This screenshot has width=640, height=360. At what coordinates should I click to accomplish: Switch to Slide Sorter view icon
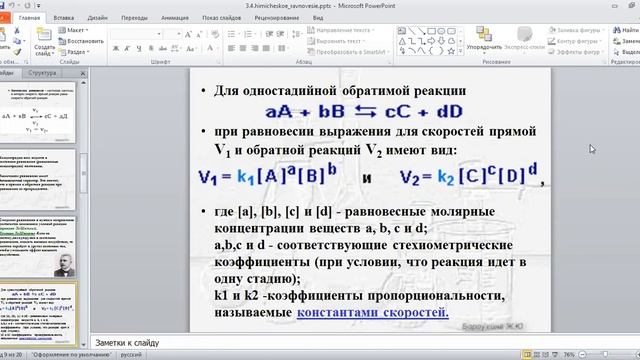coord(537,355)
